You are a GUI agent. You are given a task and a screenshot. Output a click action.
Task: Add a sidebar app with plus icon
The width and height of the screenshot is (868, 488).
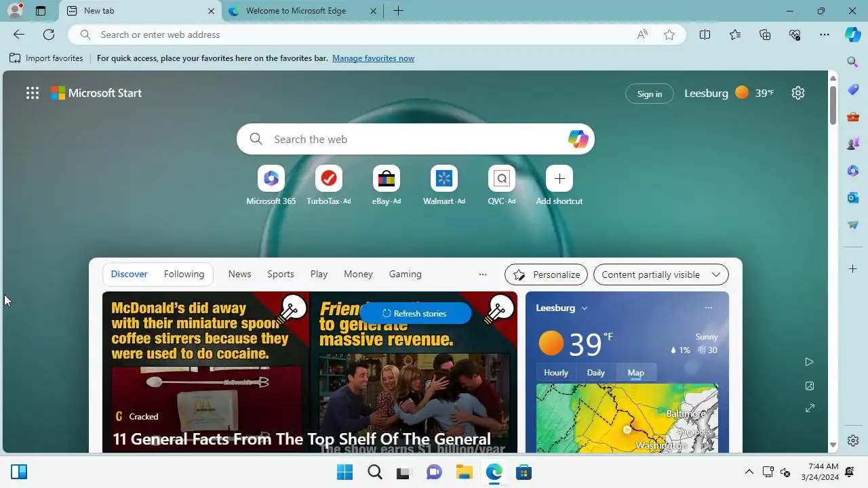pyautogui.click(x=853, y=269)
